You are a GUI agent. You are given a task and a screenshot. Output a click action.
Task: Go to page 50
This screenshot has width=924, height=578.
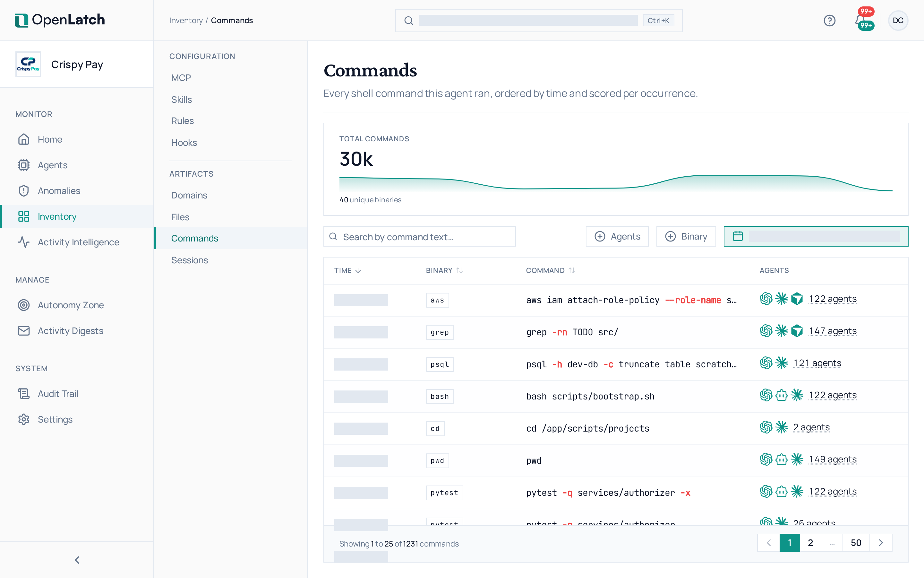point(856,542)
